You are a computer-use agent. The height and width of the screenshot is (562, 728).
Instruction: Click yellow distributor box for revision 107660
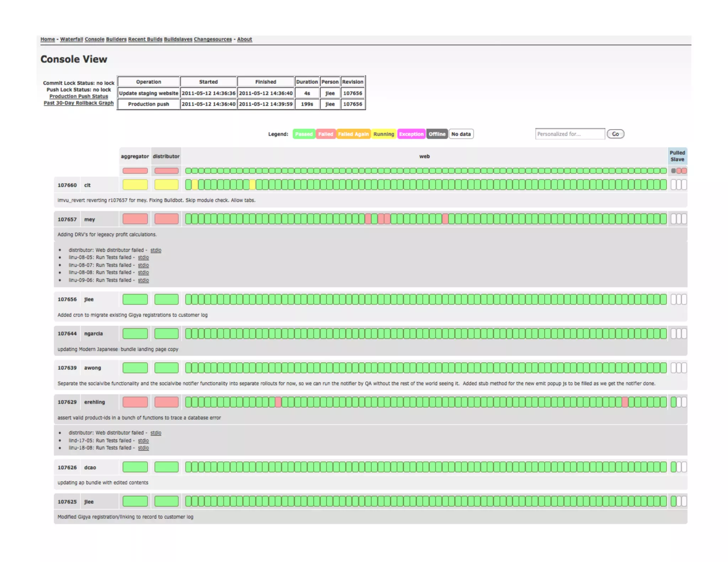coord(166,185)
